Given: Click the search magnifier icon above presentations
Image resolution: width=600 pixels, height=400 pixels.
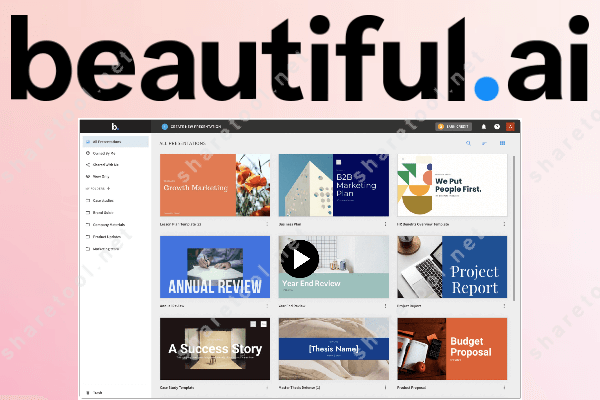Looking at the screenshot, I should point(468,144).
